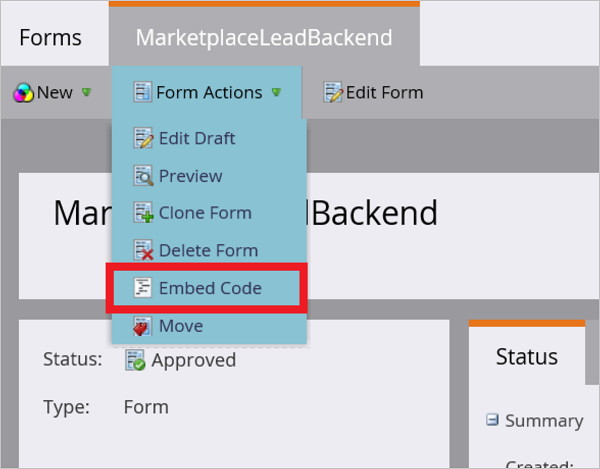Click the Edit Draft pencil icon
This screenshot has height=469, width=600.
coord(142,138)
